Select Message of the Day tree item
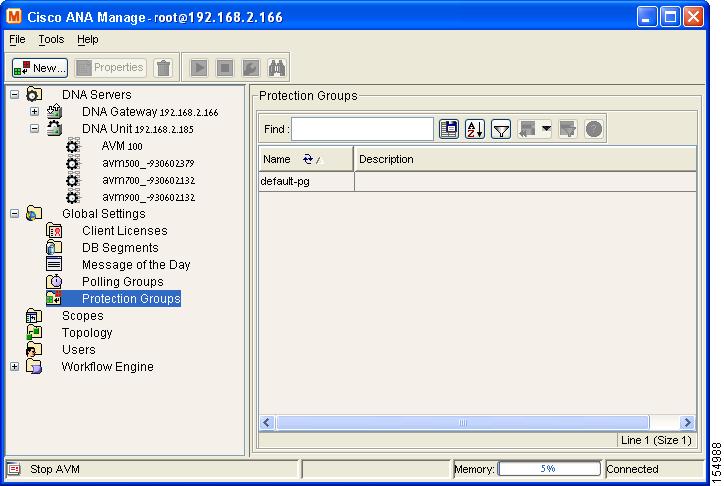The image size is (724, 486). (136, 264)
